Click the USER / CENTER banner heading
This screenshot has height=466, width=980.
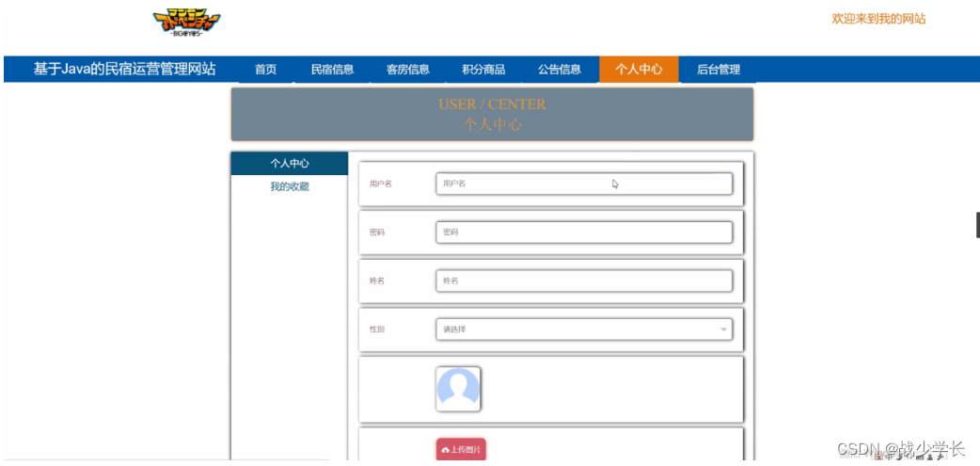tap(492, 104)
